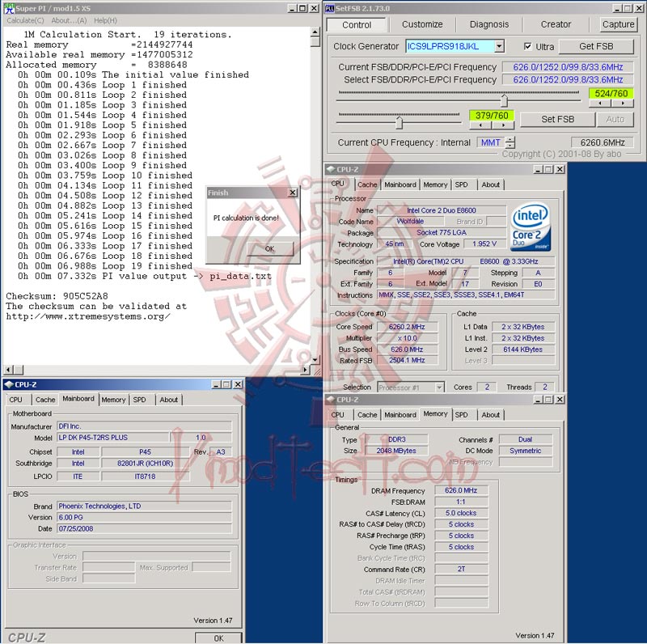Viewport: 647px width, 644px height.
Task: Switch to the Creator tab in SetFSB
Action: [556, 24]
